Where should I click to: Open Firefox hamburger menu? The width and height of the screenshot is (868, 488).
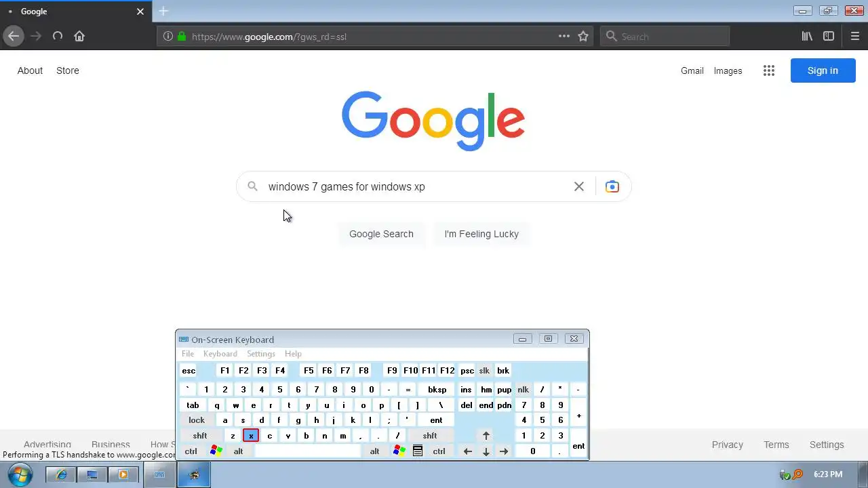tap(854, 36)
